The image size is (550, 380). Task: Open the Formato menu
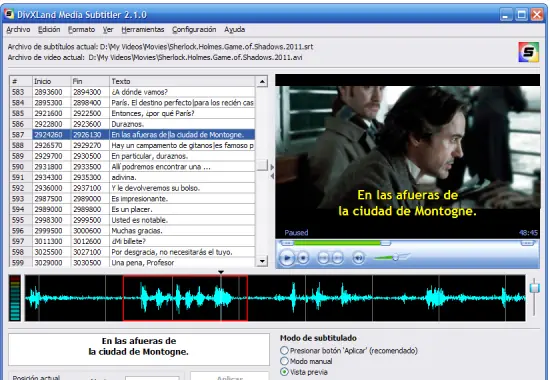point(81,29)
